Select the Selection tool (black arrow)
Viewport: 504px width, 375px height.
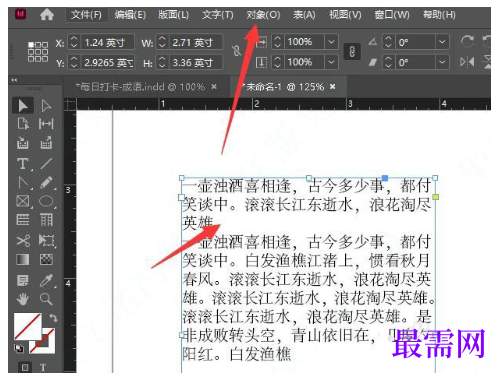pos(23,105)
